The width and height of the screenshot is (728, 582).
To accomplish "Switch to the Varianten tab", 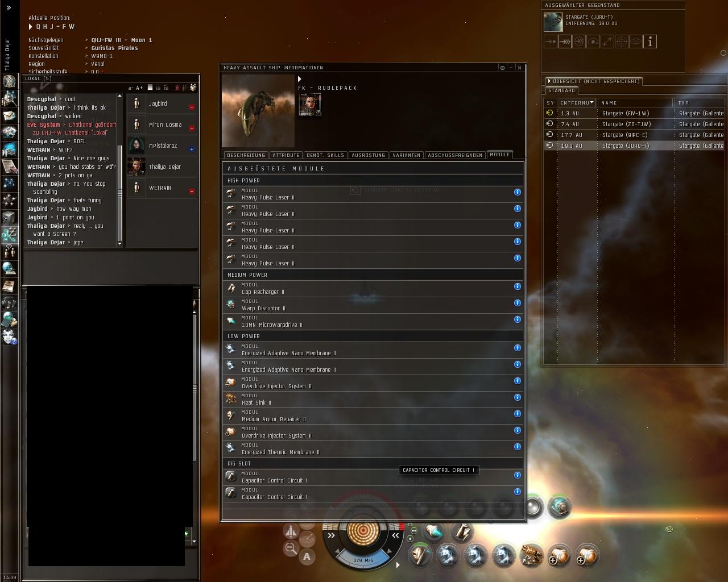I will pyautogui.click(x=407, y=155).
